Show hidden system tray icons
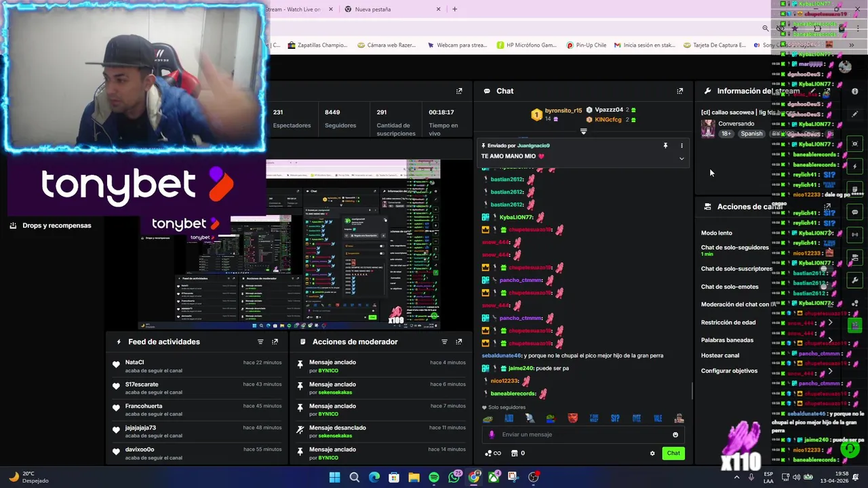The image size is (868, 488). [737, 477]
